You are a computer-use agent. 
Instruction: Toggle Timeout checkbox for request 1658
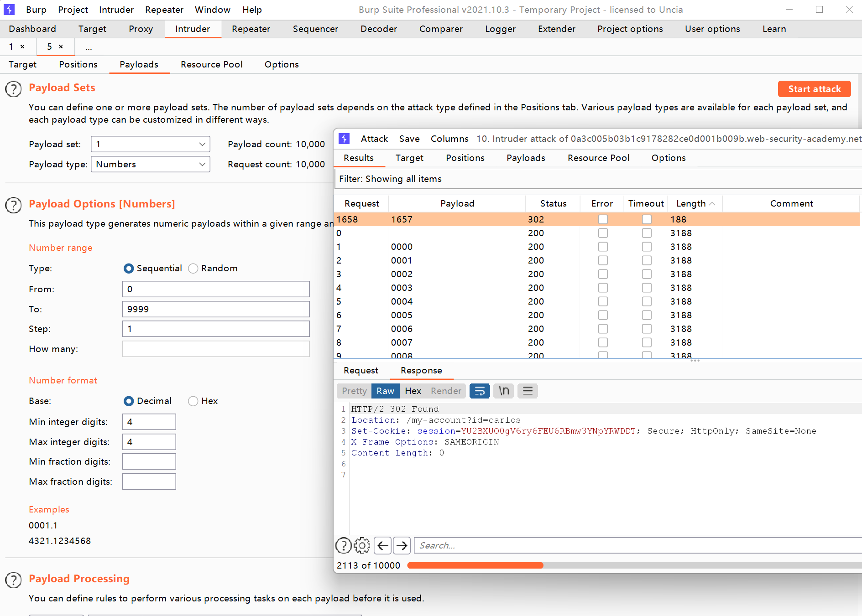point(647,219)
